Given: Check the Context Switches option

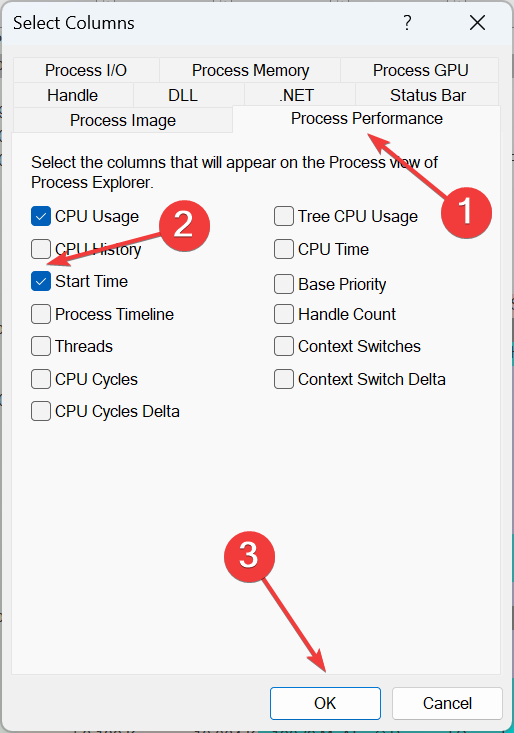Looking at the screenshot, I should [x=284, y=346].
